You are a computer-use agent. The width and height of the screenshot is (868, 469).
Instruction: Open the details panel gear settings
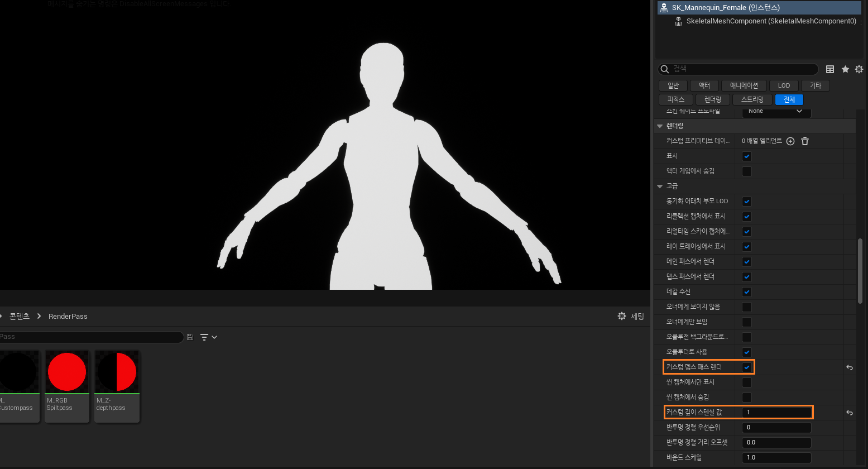pos(859,69)
